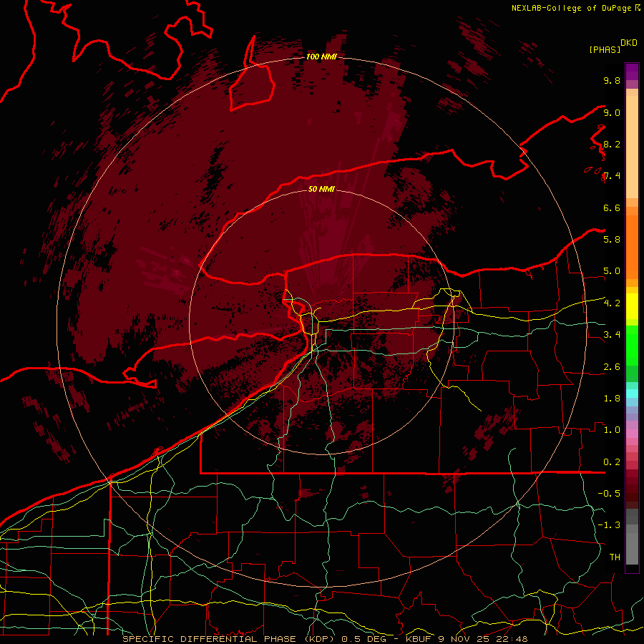
Task: Click the 1.0 scale value
Action: point(612,430)
